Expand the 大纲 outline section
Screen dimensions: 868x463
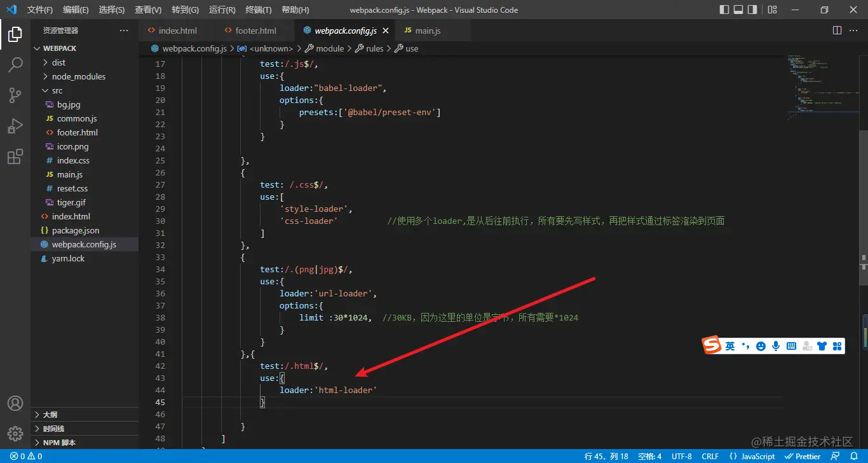tap(85, 415)
